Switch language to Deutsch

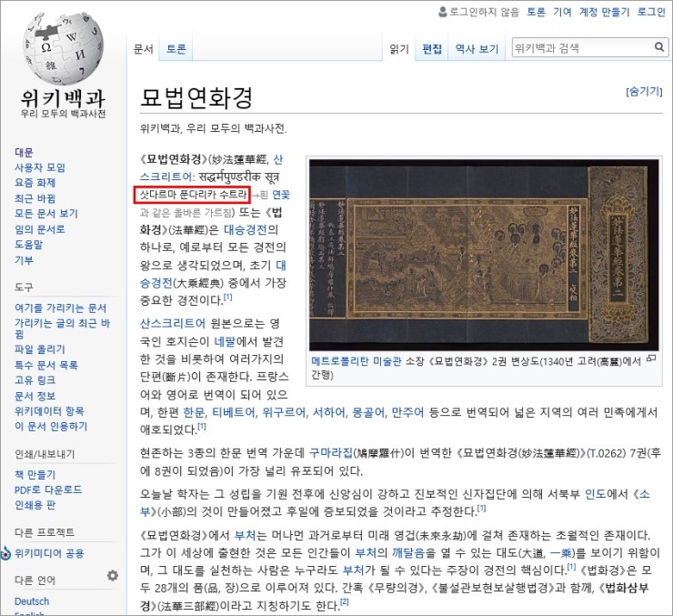click(32, 601)
